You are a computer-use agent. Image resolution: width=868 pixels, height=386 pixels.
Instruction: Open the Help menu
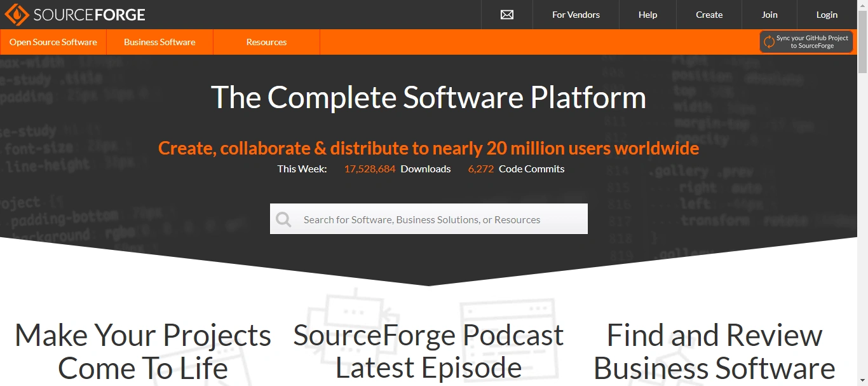pos(648,15)
